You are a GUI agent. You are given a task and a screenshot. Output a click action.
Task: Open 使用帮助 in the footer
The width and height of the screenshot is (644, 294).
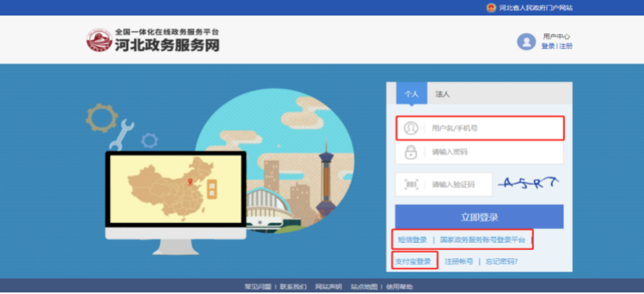coord(399,286)
